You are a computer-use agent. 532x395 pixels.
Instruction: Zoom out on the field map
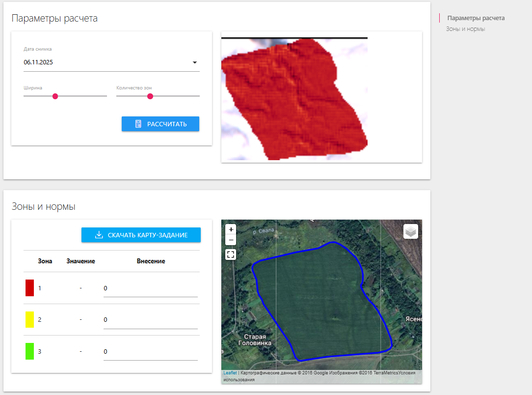231,240
